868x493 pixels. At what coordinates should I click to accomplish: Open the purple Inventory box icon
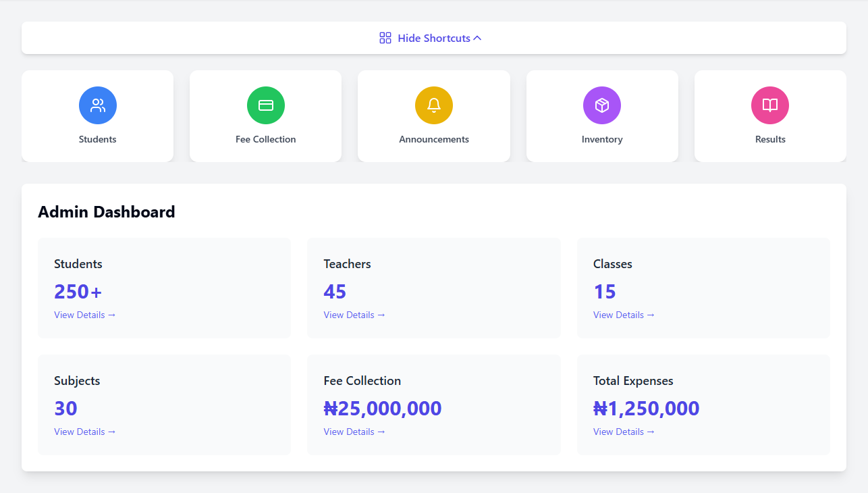602,105
